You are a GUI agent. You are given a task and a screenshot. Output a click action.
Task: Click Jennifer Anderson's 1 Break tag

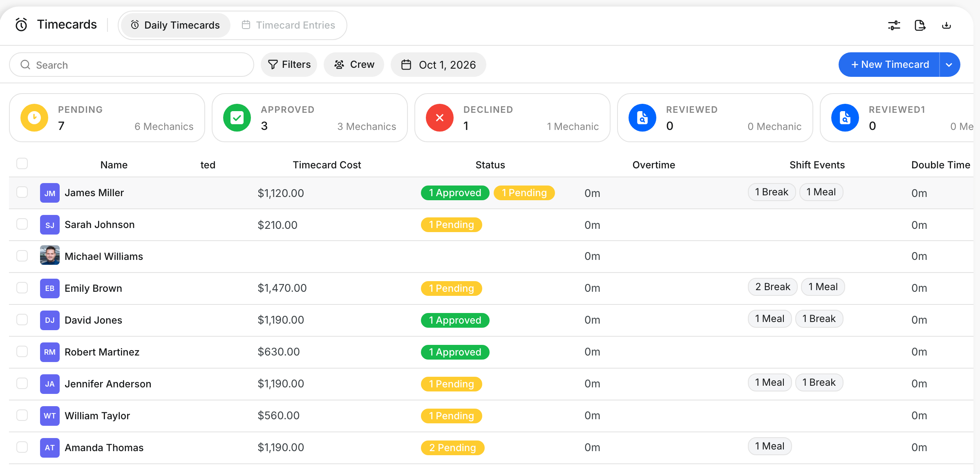pos(819,382)
